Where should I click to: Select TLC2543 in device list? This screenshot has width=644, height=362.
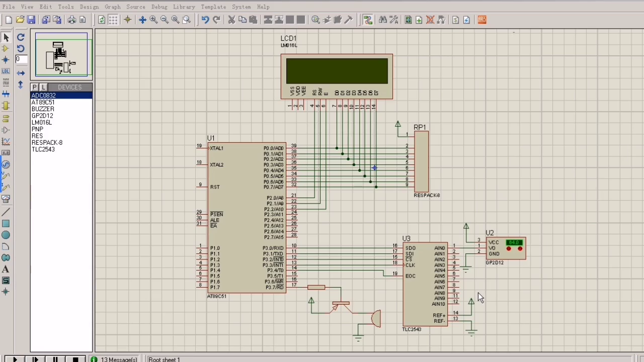point(43,149)
